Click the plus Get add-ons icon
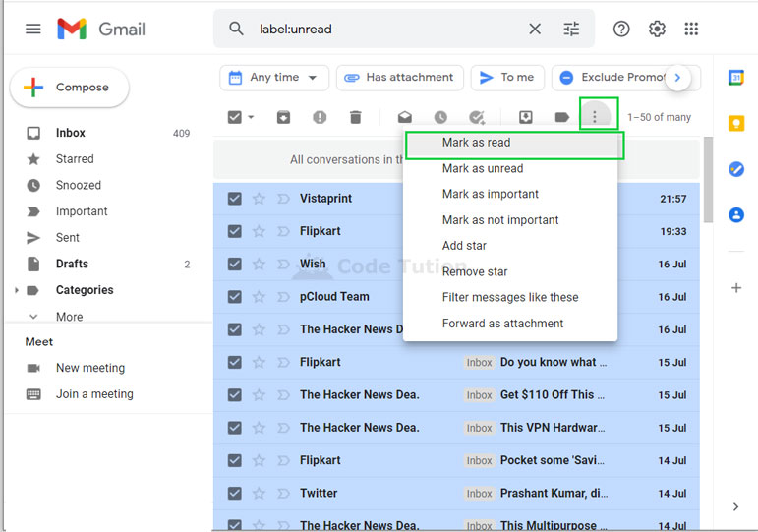This screenshot has width=758, height=532. [736, 288]
